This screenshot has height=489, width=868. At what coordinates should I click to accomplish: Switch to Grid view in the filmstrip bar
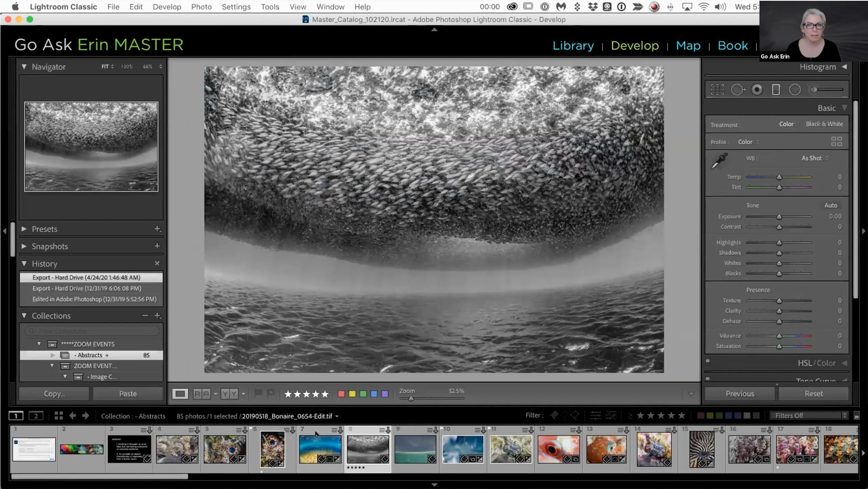click(x=59, y=416)
